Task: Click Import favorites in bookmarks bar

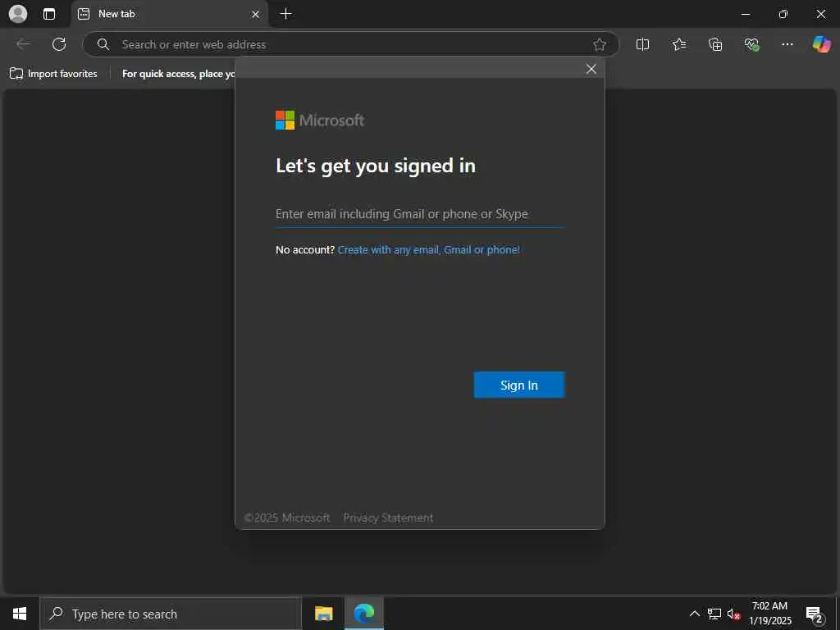Action: [53, 74]
